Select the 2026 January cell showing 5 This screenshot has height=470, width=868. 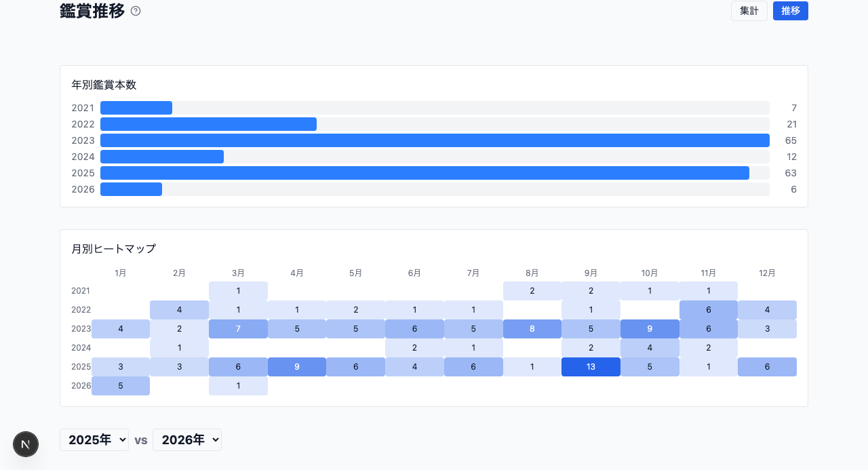121,386
